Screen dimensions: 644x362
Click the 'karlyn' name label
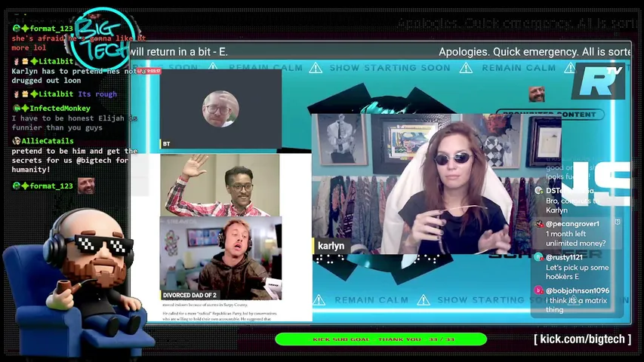[330, 245]
